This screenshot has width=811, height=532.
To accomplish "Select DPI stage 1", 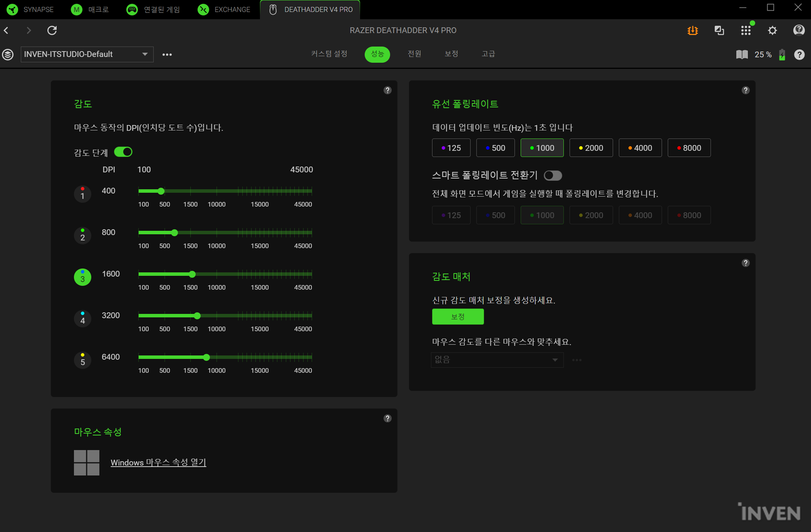I will (82, 194).
